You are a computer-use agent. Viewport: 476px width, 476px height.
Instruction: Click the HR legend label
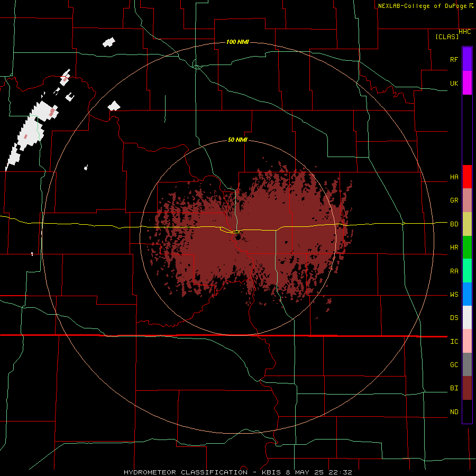click(x=454, y=248)
